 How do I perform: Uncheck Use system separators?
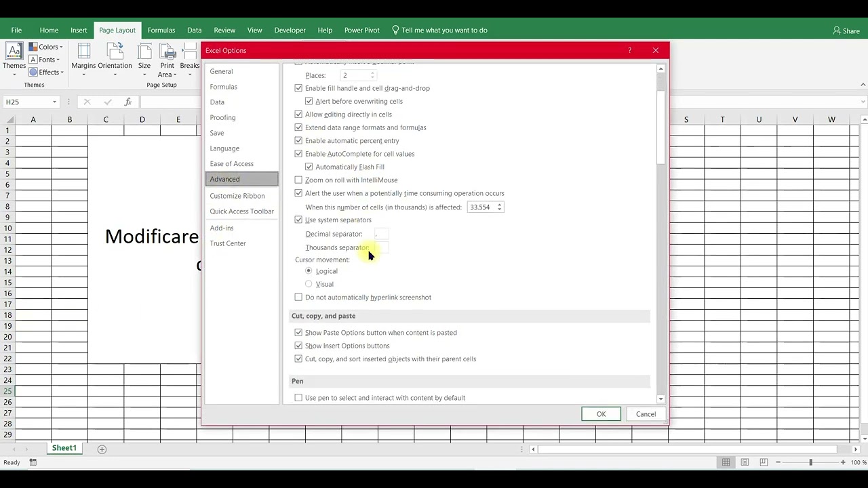[298, 220]
